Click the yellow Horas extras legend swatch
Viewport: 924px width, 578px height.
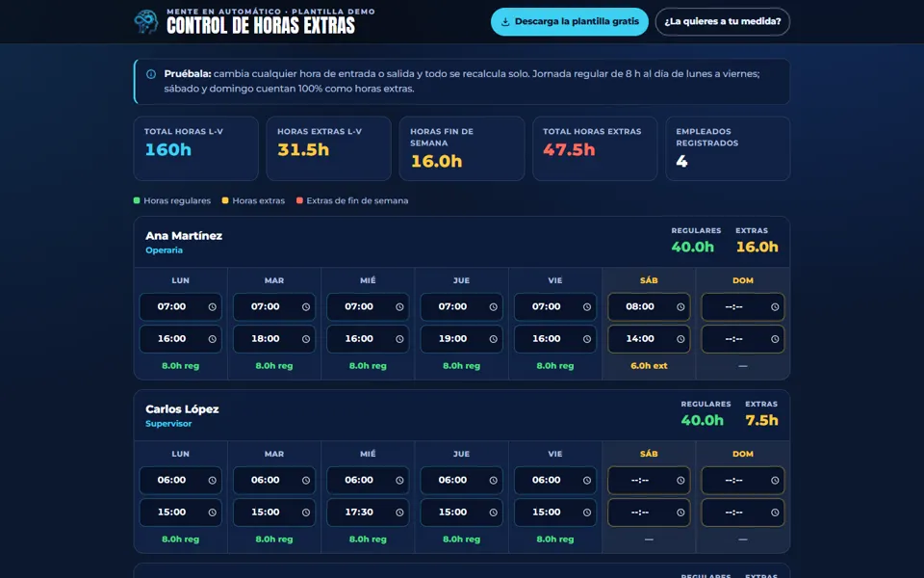click(x=225, y=200)
